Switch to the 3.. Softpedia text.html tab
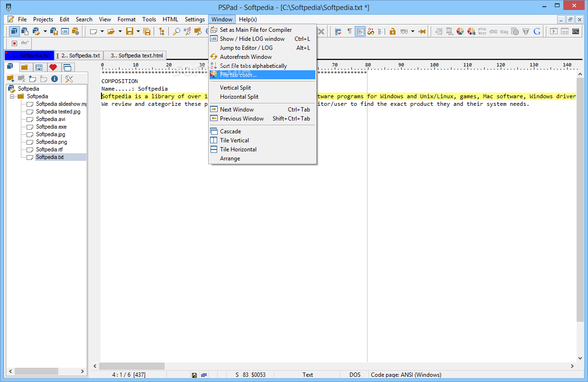 point(135,56)
